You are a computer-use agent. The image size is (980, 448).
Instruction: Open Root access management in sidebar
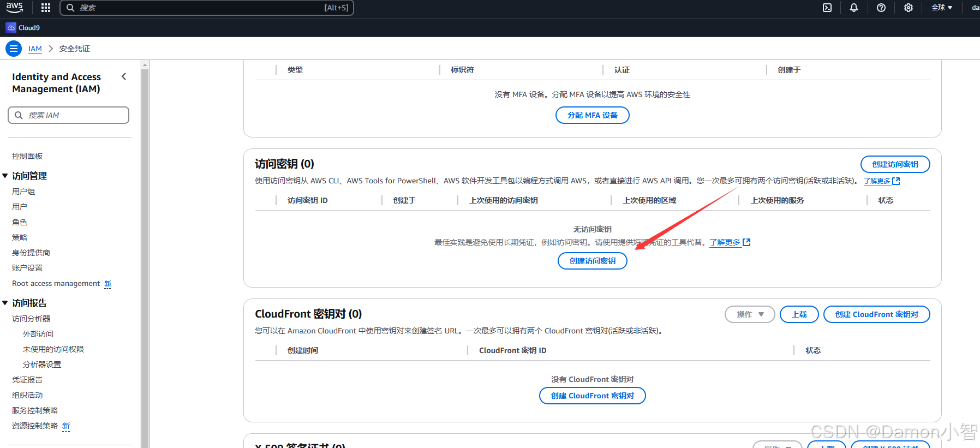pos(56,283)
